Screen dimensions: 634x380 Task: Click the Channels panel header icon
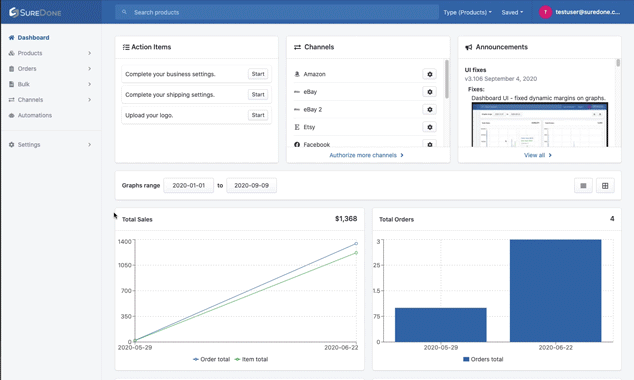tap(297, 47)
